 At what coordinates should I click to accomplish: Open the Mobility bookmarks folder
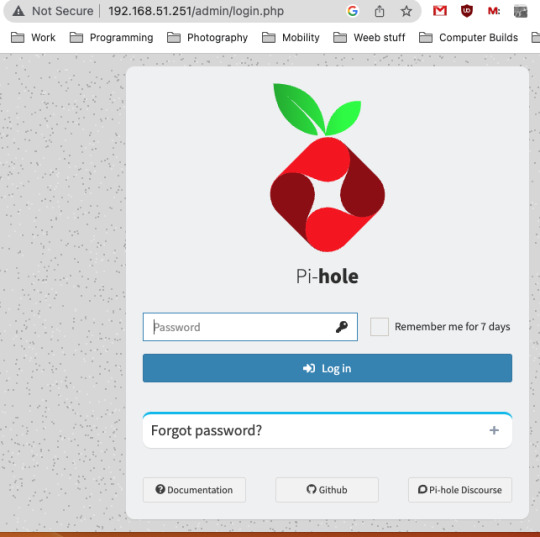click(291, 37)
